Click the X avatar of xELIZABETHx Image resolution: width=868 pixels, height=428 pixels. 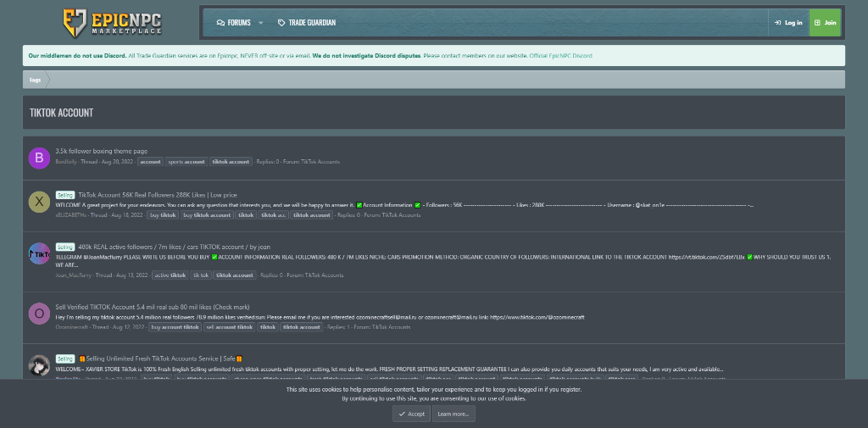tap(39, 202)
